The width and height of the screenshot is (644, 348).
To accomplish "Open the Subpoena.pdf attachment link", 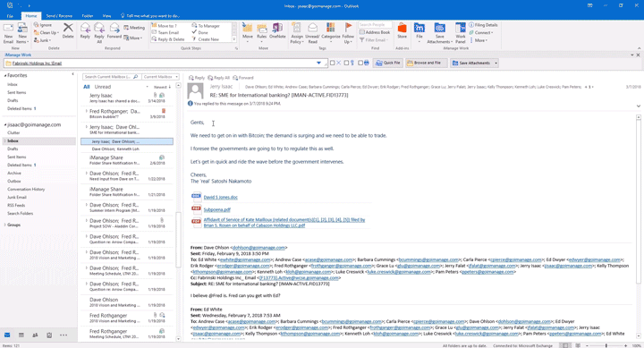I will pyautogui.click(x=217, y=209).
